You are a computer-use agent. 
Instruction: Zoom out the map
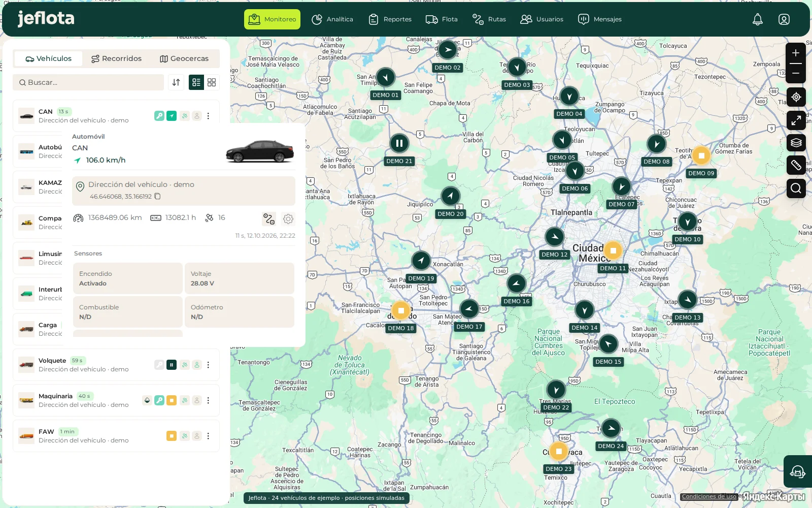coord(796,73)
